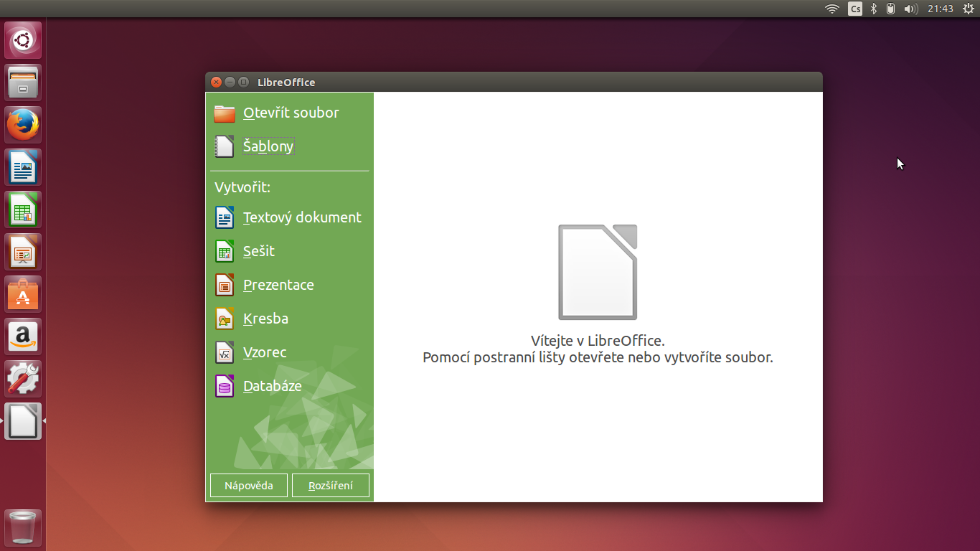Open the Rozšíření extensions page
980x551 pixels.
click(330, 485)
